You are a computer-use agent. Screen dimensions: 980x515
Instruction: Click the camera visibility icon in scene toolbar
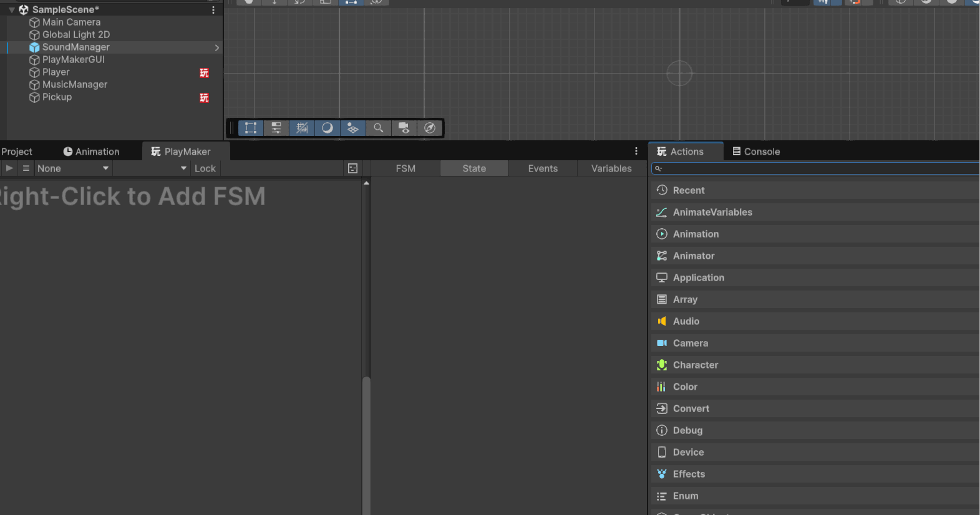pyautogui.click(x=404, y=128)
